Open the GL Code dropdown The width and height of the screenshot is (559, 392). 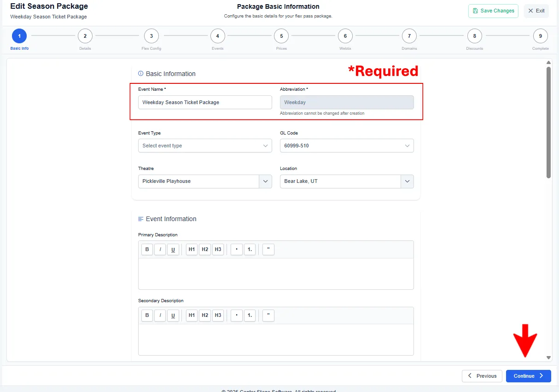click(347, 146)
